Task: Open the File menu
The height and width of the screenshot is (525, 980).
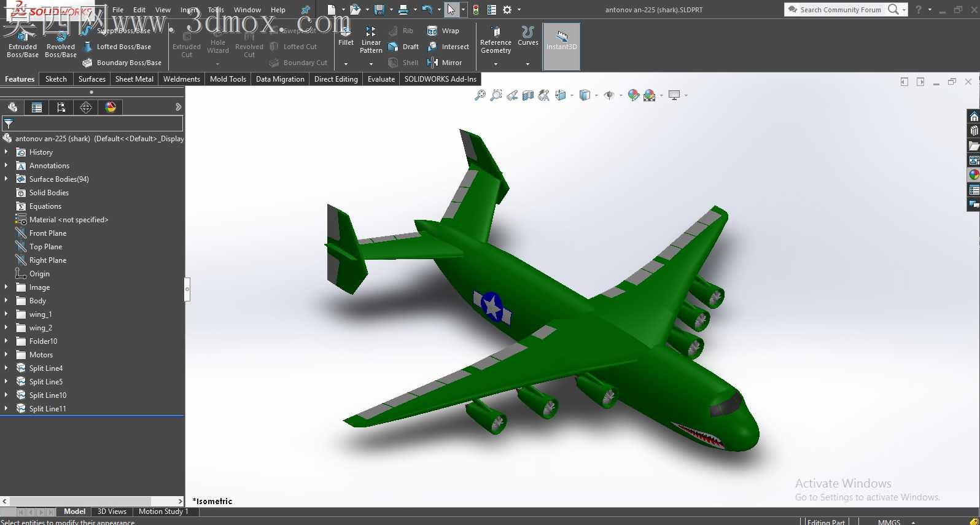Action: [x=118, y=10]
